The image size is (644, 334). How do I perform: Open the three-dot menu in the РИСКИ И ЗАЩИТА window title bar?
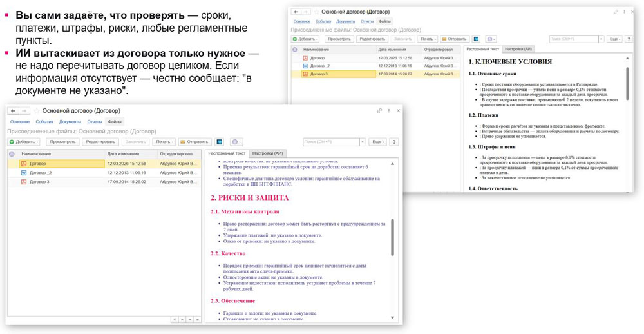[388, 111]
